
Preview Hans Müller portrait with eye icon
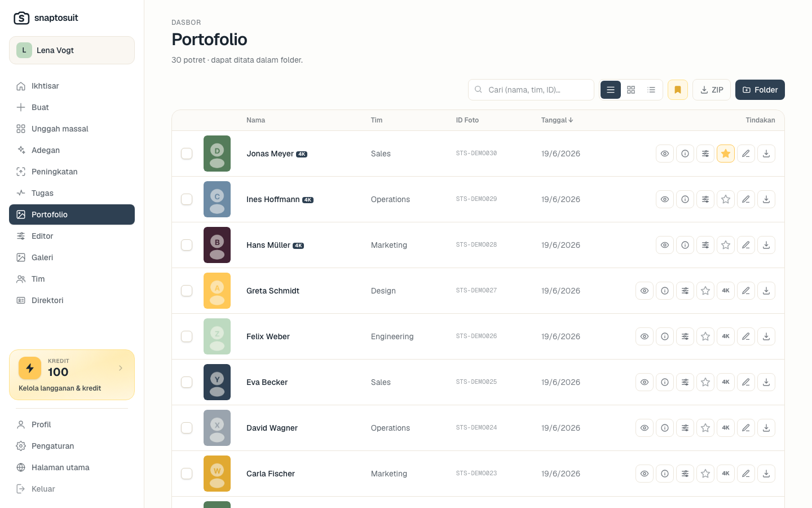[665, 245]
